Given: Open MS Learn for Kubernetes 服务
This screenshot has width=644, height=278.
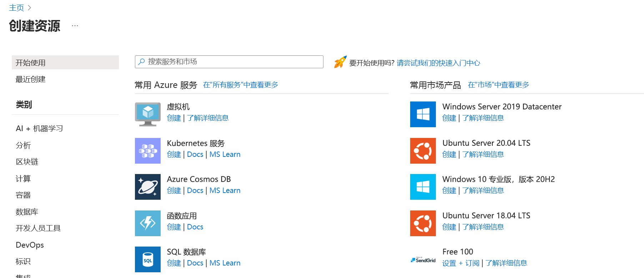Looking at the screenshot, I should coord(225,154).
